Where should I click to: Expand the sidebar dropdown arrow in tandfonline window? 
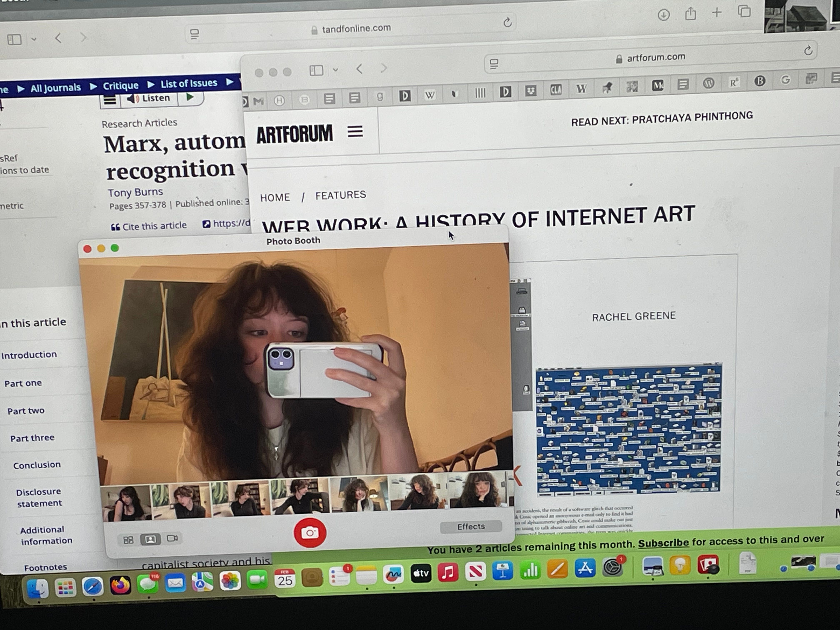click(x=34, y=39)
